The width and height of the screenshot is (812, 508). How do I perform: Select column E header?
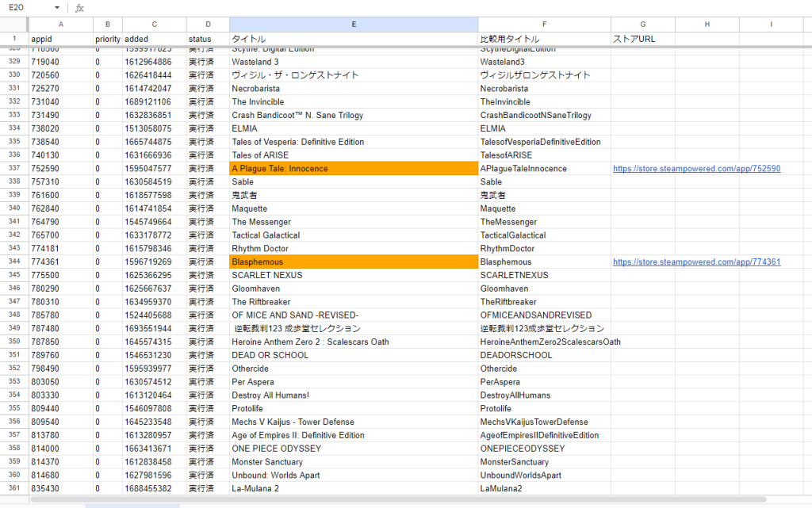point(354,25)
